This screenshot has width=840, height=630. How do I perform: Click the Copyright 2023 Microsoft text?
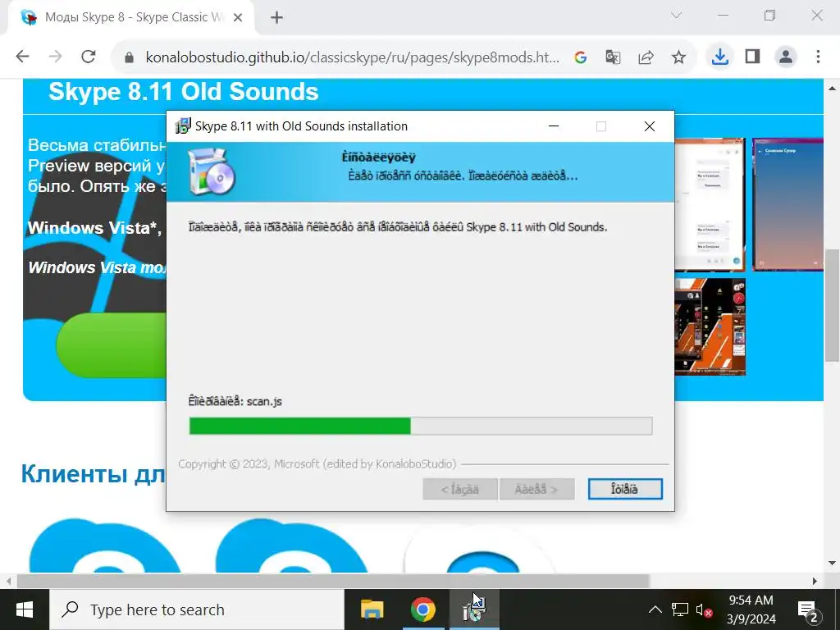317,464
